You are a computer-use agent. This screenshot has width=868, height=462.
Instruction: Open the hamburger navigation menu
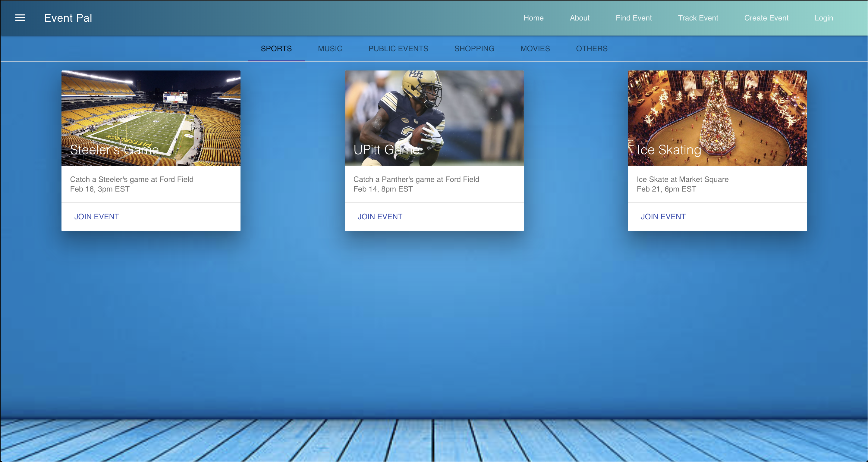pyautogui.click(x=20, y=18)
